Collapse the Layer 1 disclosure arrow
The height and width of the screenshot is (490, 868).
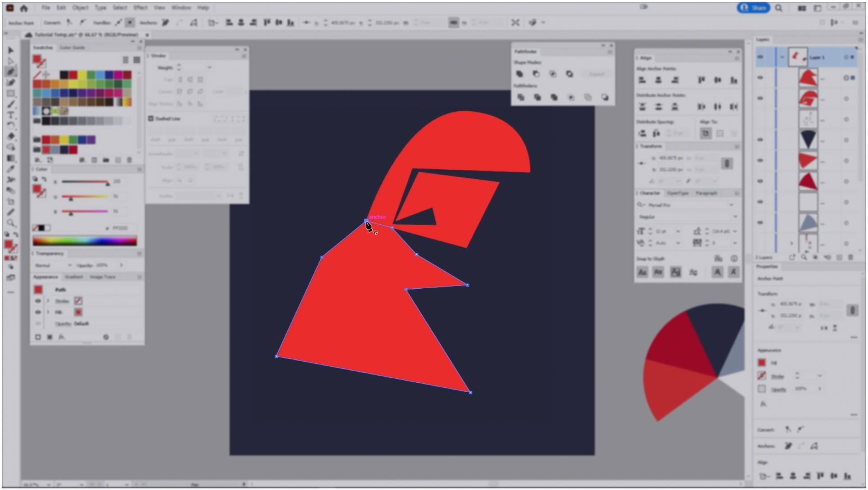click(782, 57)
